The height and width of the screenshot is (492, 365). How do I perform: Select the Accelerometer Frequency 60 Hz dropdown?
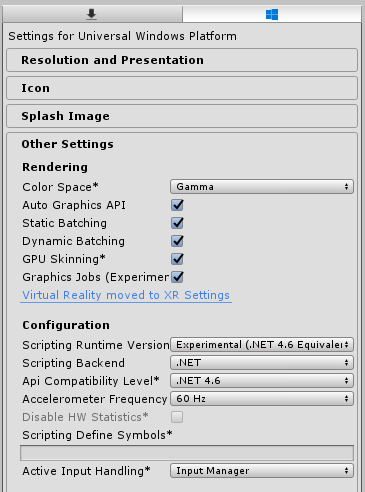pyautogui.click(x=262, y=399)
